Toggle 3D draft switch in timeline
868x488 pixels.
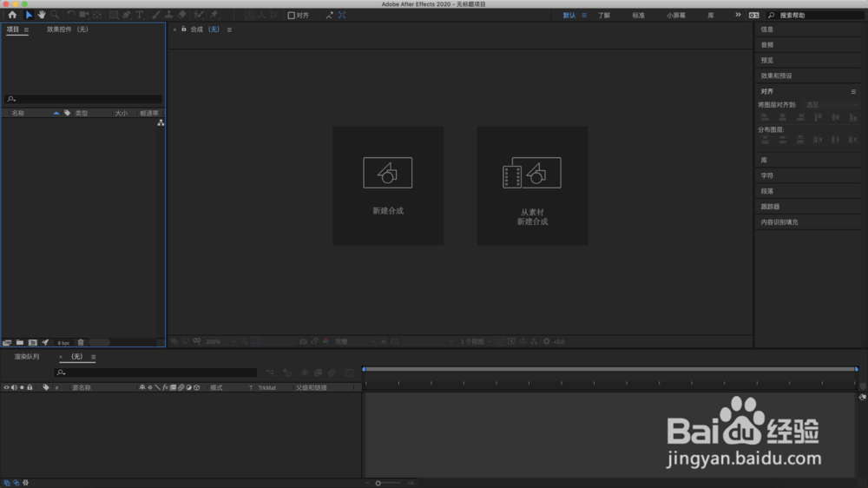287,373
